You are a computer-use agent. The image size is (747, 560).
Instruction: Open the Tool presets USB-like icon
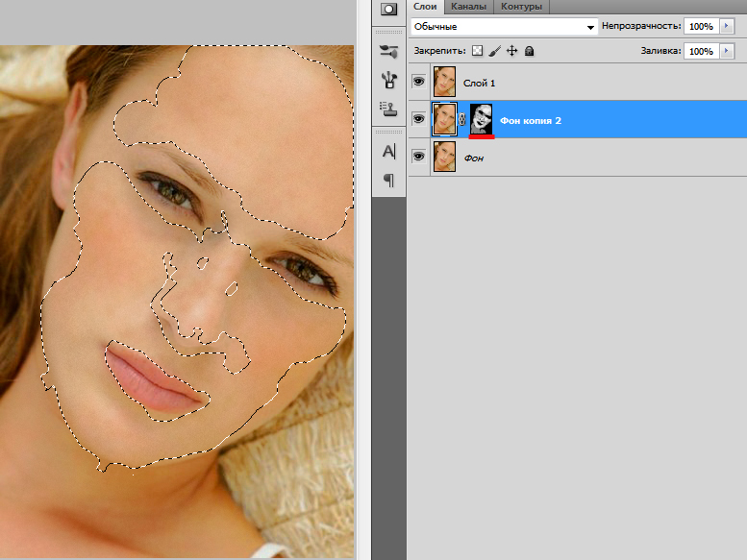point(388,80)
